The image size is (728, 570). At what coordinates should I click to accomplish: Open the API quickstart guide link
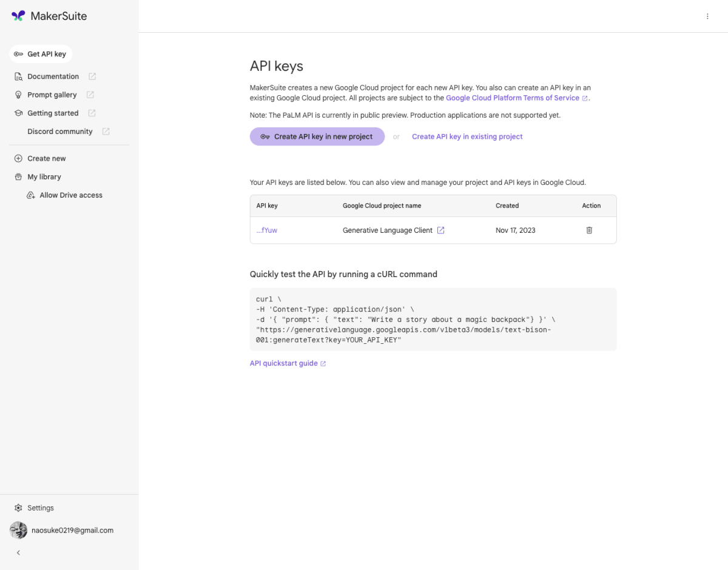284,363
